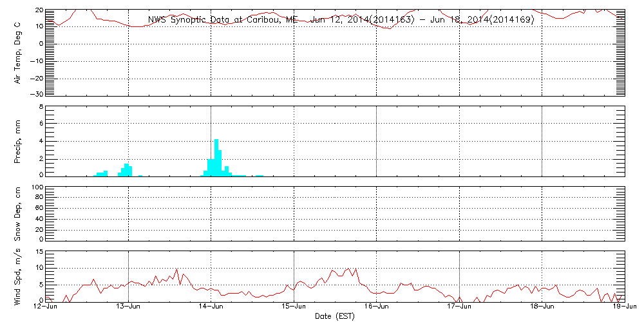
Task: Select the 19-Jun date label
Action: [x=624, y=308]
